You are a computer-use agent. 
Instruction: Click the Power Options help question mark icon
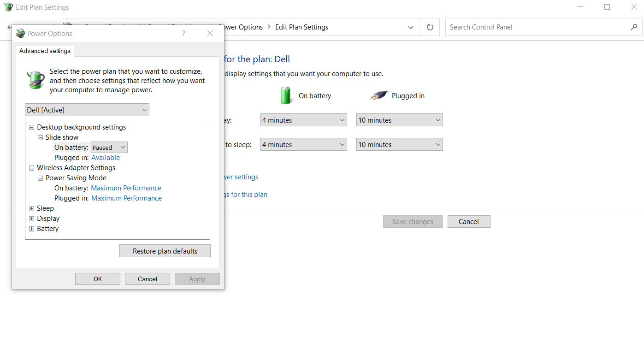183,33
